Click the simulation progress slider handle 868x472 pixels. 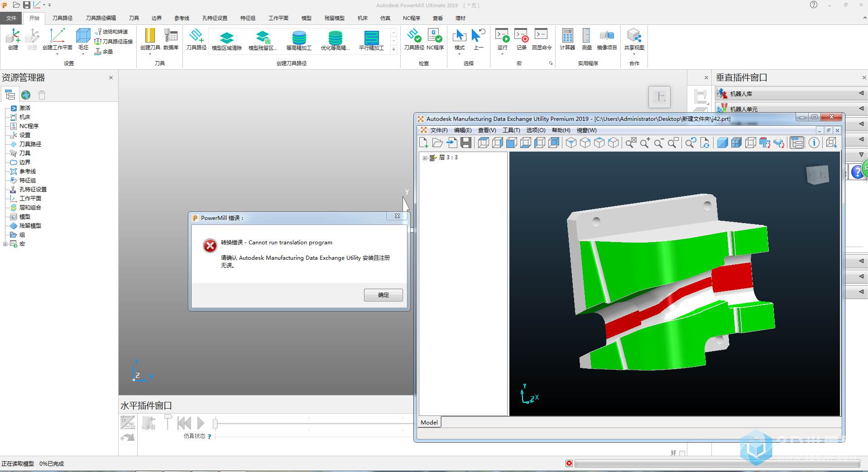pyautogui.click(x=215, y=424)
